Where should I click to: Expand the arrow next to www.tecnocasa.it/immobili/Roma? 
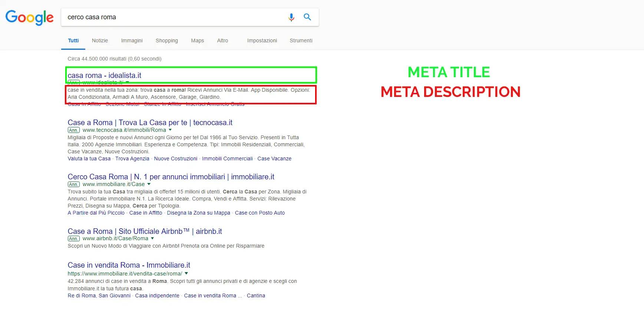click(x=170, y=130)
